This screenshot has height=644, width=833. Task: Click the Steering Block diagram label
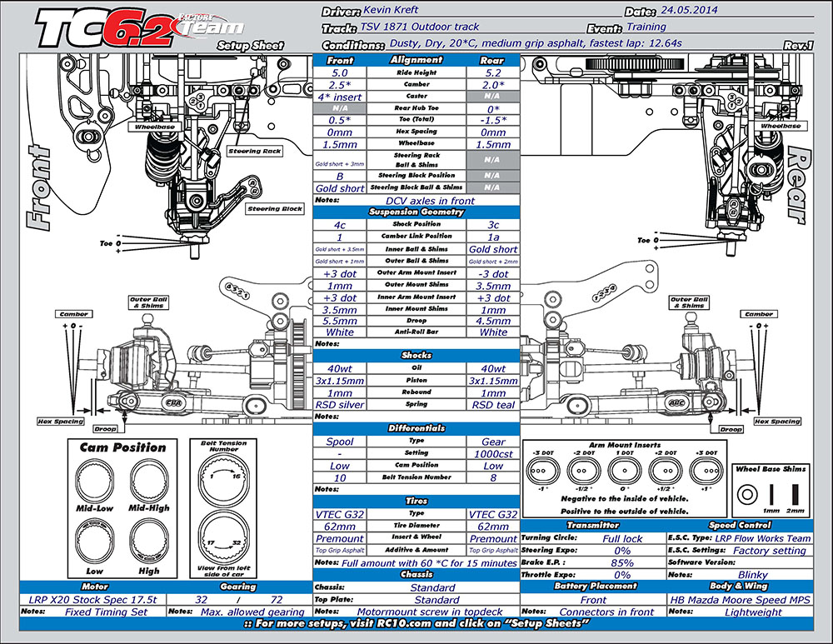[x=275, y=209]
